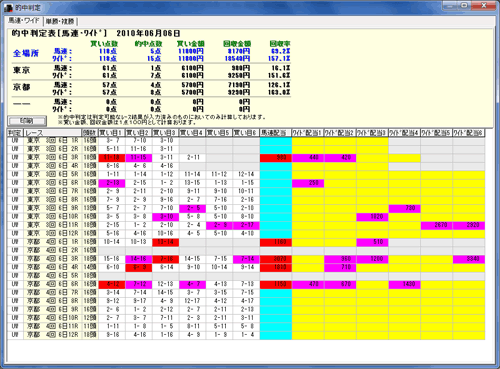Viewport: 500px width, 369px height.
Task: Switch to the 馬連・ワイド tab
Action: tap(24, 21)
